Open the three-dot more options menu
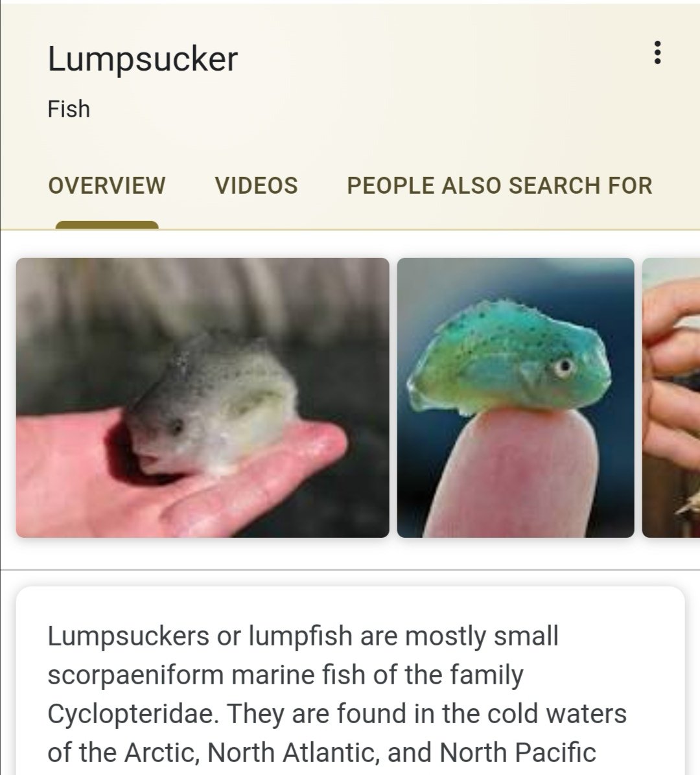The width and height of the screenshot is (700, 775). click(x=657, y=52)
